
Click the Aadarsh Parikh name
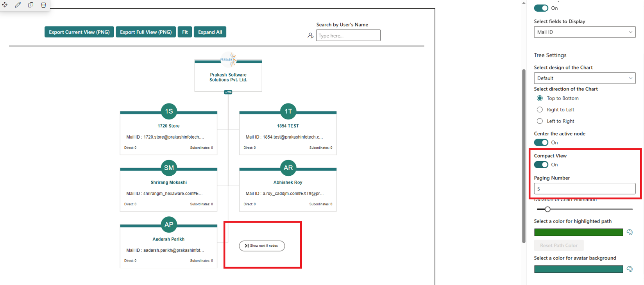click(168, 239)
